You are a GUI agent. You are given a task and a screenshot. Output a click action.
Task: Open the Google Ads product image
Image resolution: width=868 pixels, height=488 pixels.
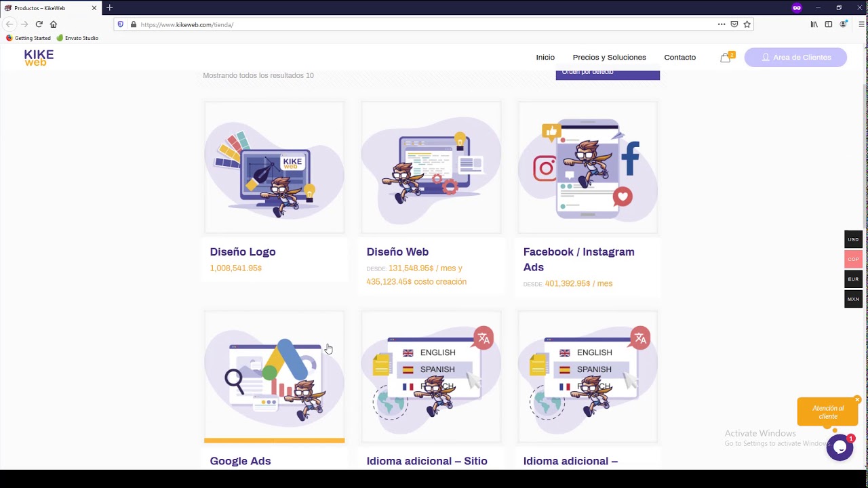pos(274,377)
